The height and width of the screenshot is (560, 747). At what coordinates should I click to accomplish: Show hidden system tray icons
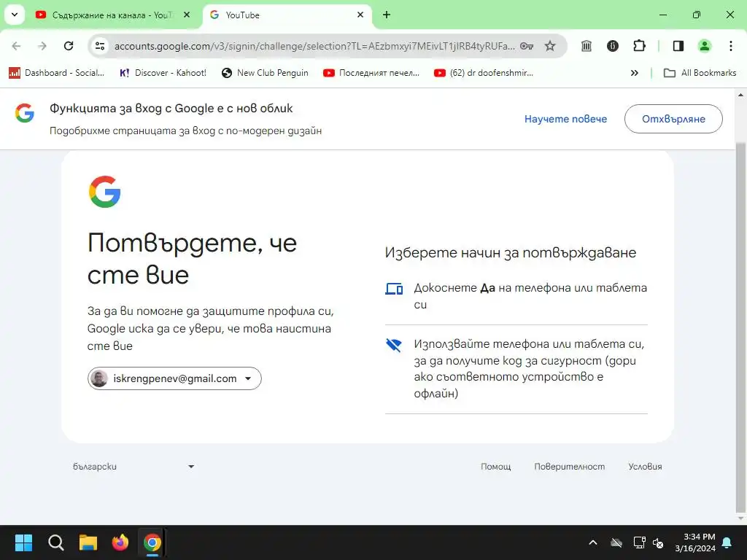[593, 542]
